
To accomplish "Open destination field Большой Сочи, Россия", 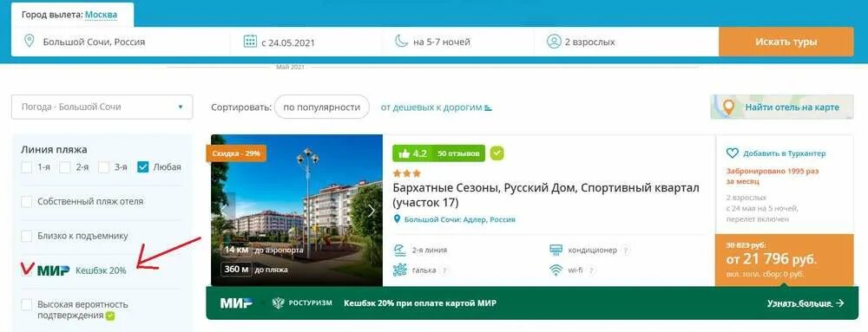I will 121,42.
